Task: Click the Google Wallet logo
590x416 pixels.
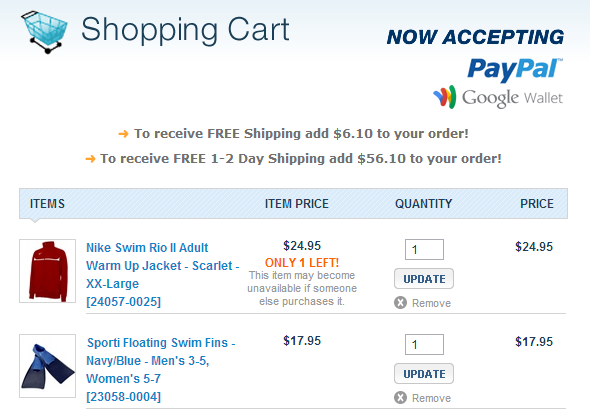Action: (x=498, y=97)
